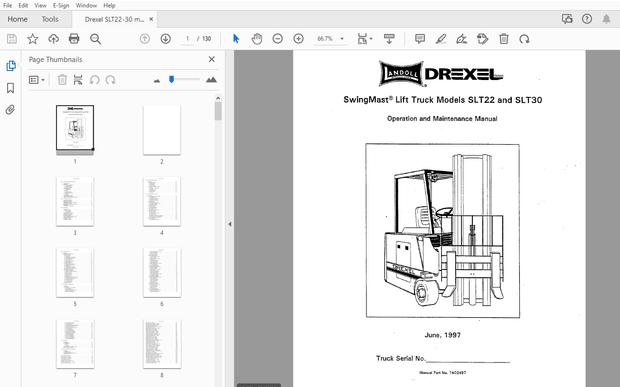Go to next page arrow
Image resolution: width=620 pixels, height=387 pixels.
pos(166,39)
